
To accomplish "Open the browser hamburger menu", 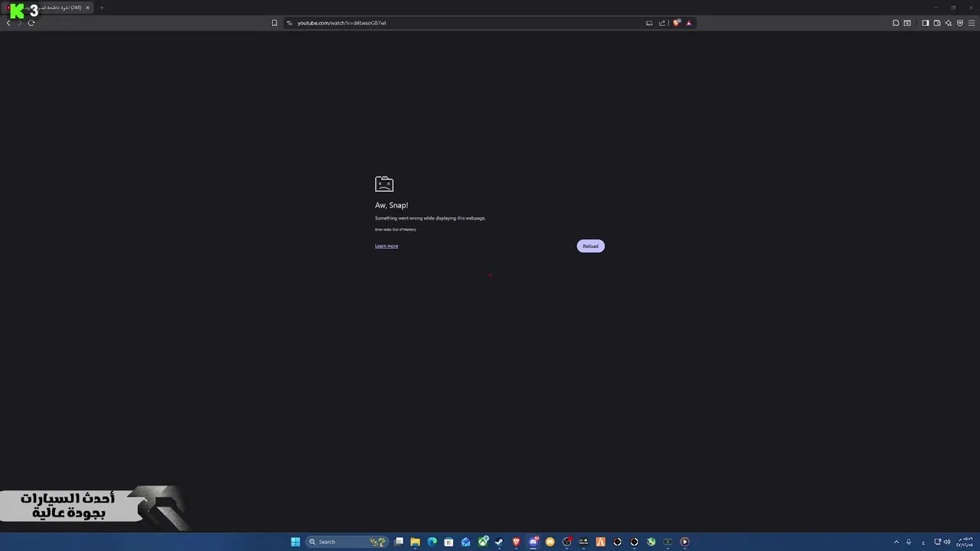I will (x=972, y=23).
